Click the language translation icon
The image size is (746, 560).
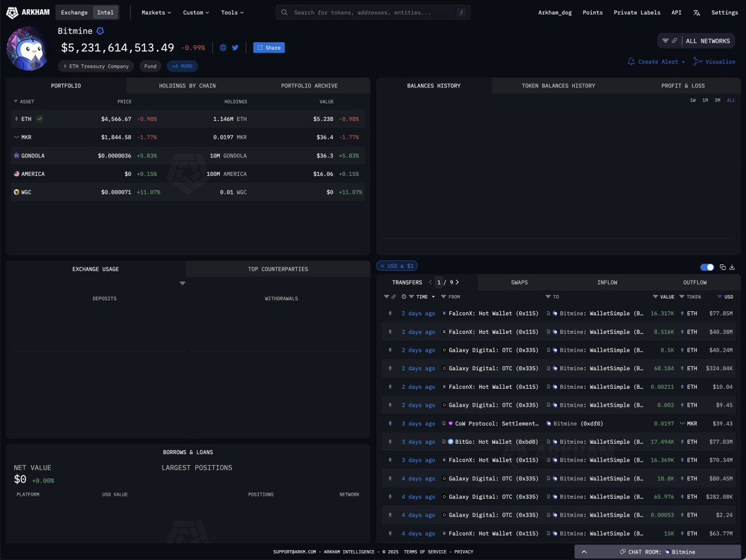(696, 13)
